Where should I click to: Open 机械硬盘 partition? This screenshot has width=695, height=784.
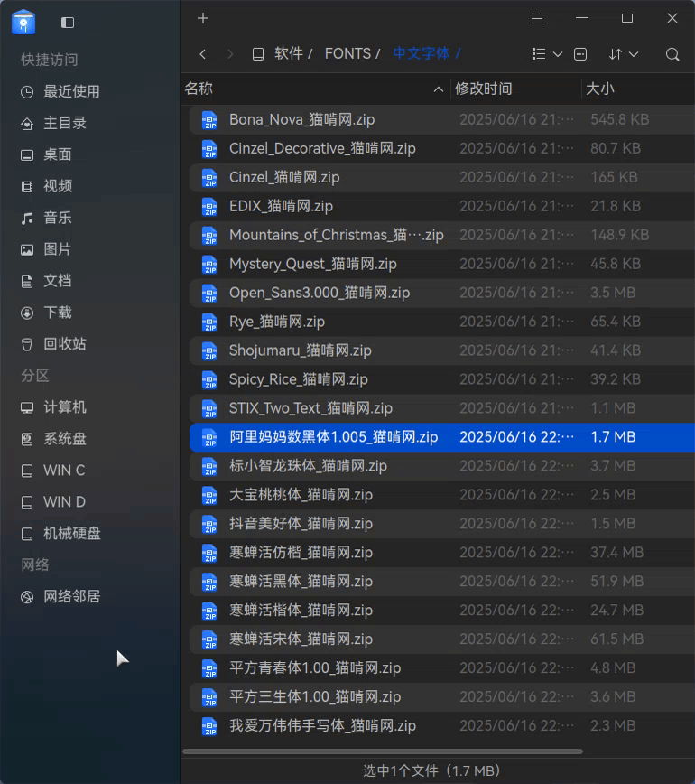tap(72, 534)
